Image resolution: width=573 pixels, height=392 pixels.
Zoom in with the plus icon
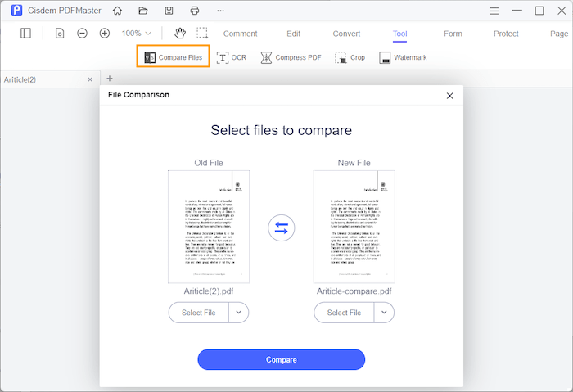[105, 34]
